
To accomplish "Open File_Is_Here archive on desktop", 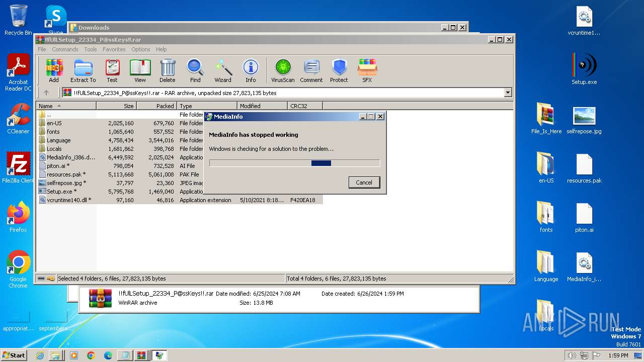I will (546, 119).
